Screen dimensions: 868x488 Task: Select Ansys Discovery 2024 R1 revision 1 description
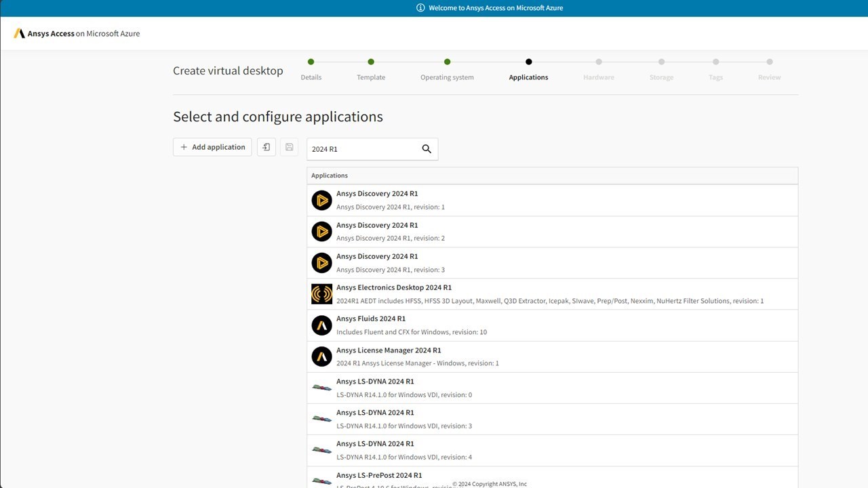click(x=391, y=207)
